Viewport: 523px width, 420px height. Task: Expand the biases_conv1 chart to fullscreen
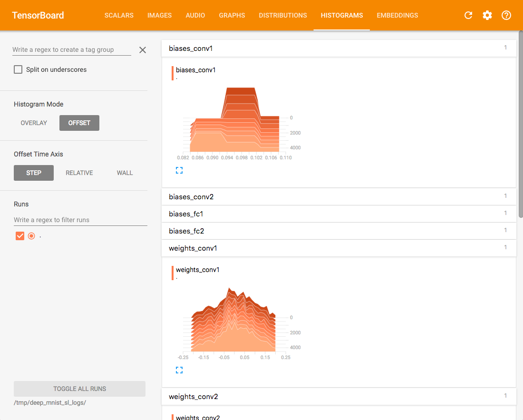[179, 170]
